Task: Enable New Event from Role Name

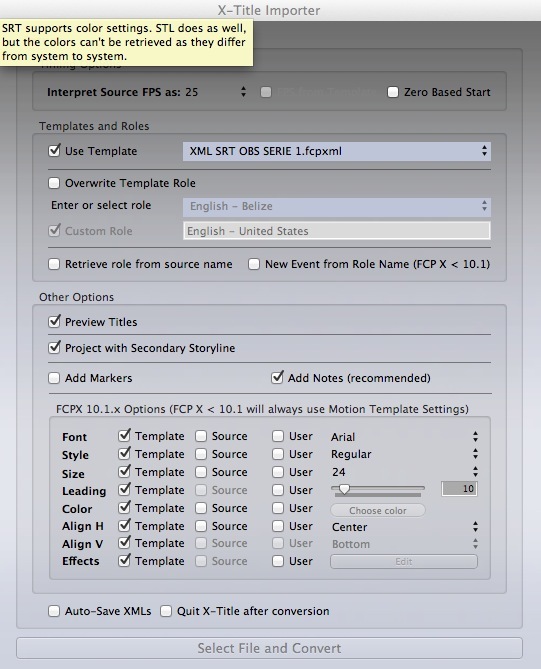Action: point(254,264)
